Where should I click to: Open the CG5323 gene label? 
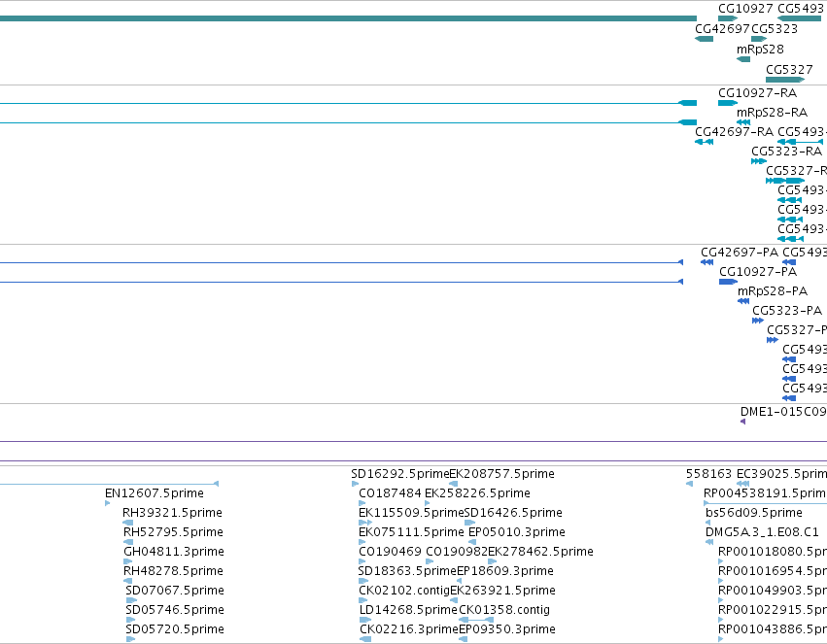[775, 29]
